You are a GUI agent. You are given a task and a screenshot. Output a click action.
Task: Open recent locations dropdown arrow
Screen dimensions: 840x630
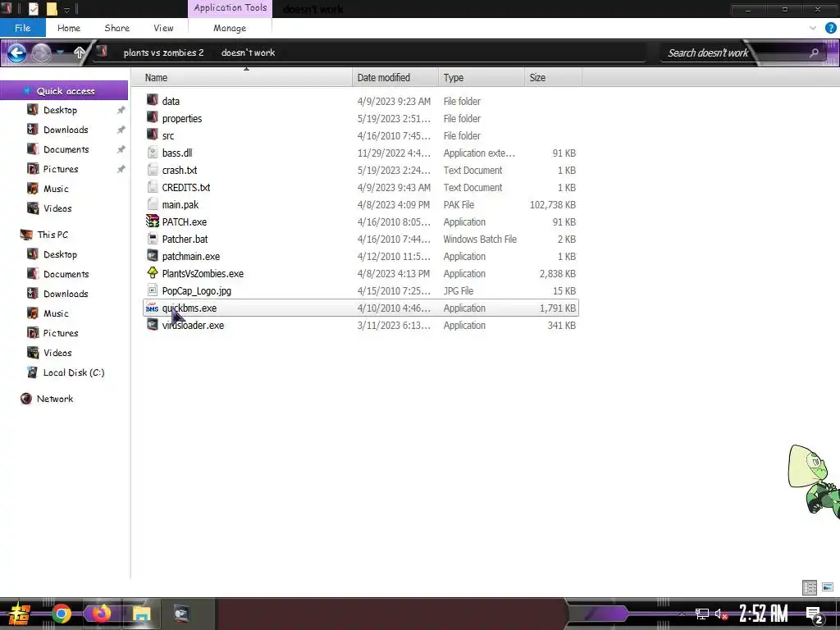61,52
